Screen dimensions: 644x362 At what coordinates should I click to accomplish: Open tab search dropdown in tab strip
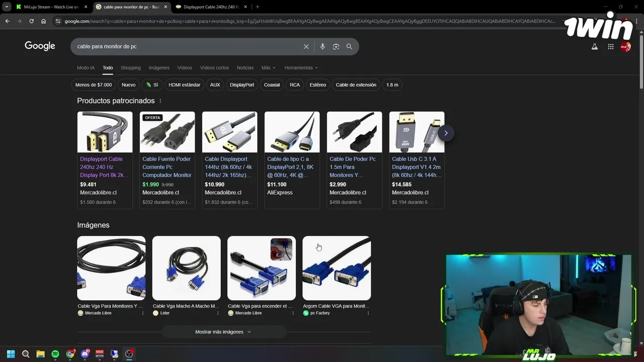pos(7,7)
